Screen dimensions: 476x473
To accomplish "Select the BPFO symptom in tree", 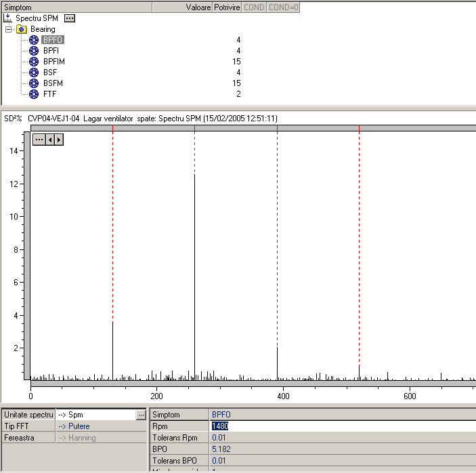I will tap(52, 40).
